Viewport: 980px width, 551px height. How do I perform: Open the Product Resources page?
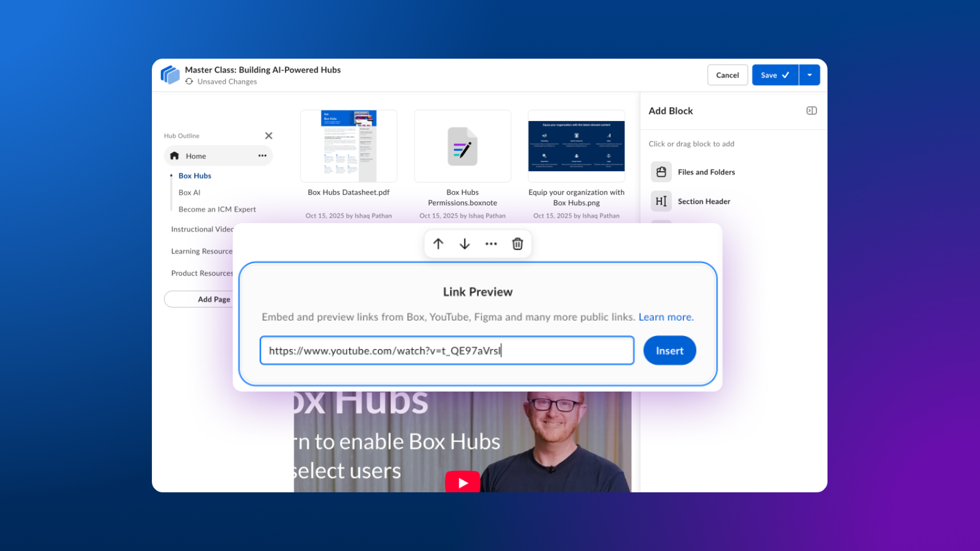coord(202,273)
